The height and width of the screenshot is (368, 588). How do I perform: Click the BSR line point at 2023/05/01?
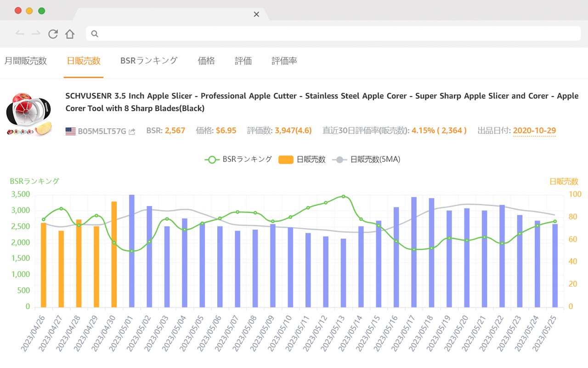pyautogui.click(x=132, y=251)
